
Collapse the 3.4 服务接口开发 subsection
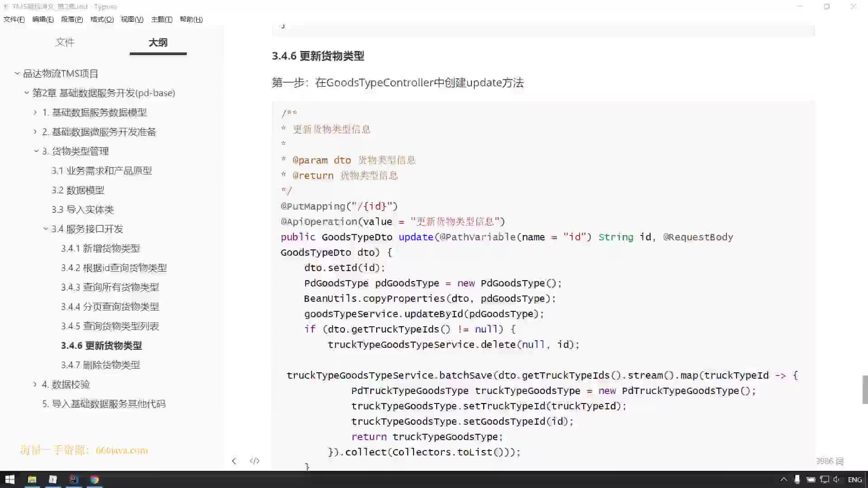[x=45, y=229]
